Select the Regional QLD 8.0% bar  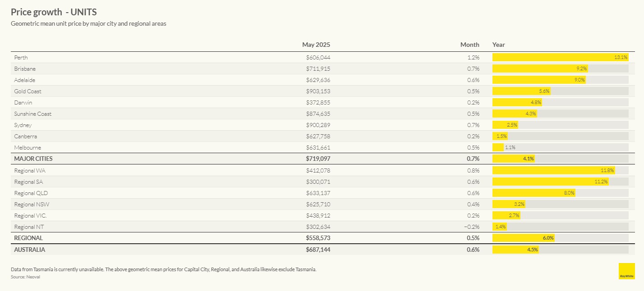click(534, 193)
